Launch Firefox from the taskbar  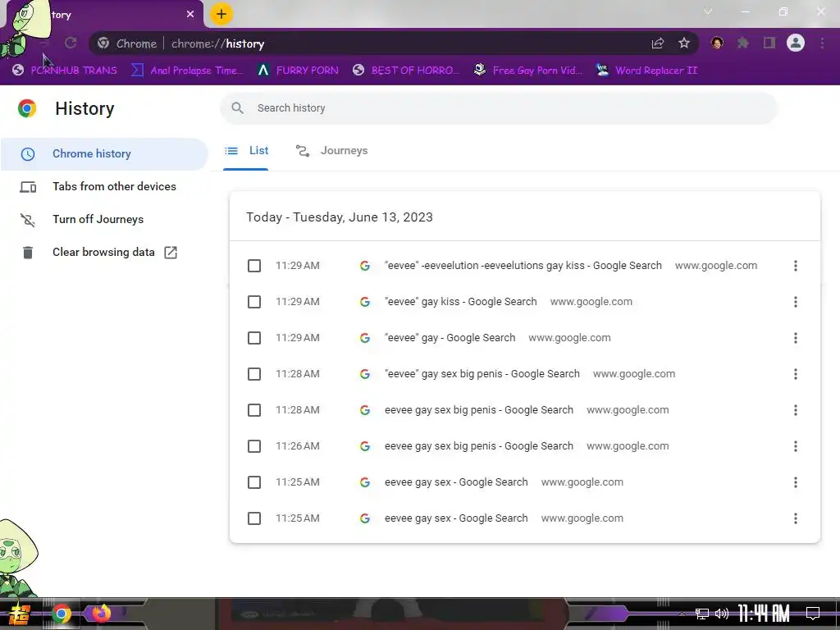click(101, 613)
